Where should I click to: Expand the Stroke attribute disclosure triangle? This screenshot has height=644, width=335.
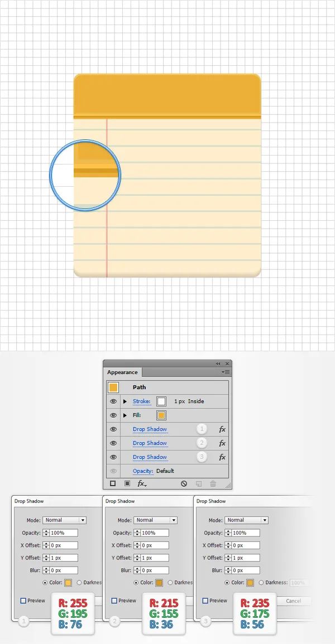point(125,401)
